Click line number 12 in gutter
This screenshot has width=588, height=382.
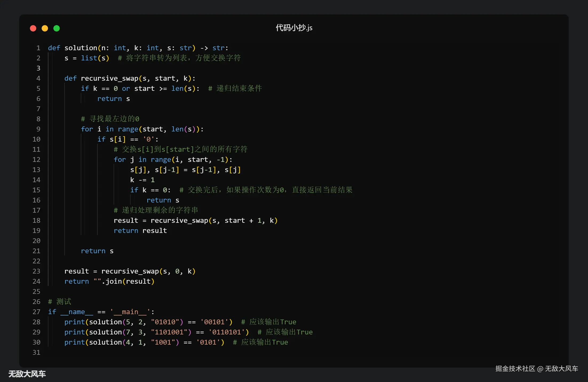coord(36,160)
